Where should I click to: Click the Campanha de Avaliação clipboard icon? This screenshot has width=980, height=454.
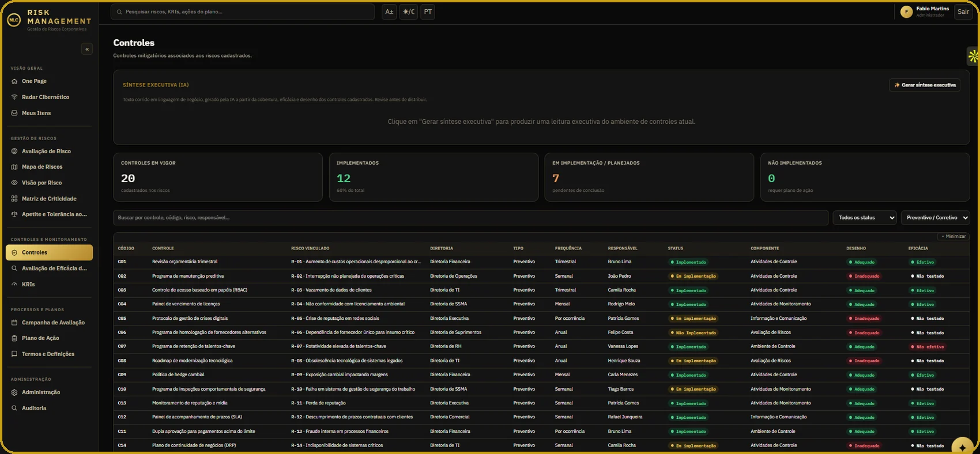point(14,323)
